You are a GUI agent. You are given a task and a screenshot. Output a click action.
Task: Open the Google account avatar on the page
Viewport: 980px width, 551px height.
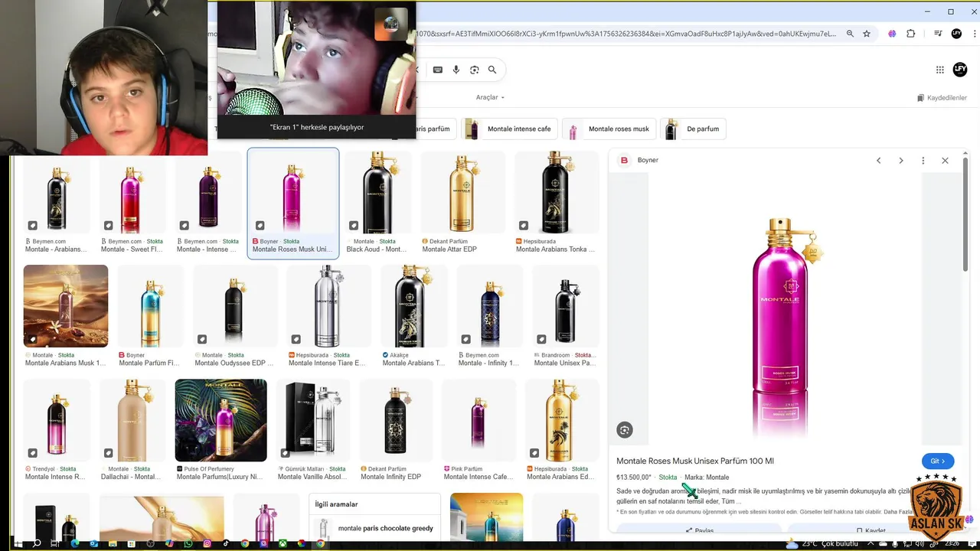[x=960, y=70]
